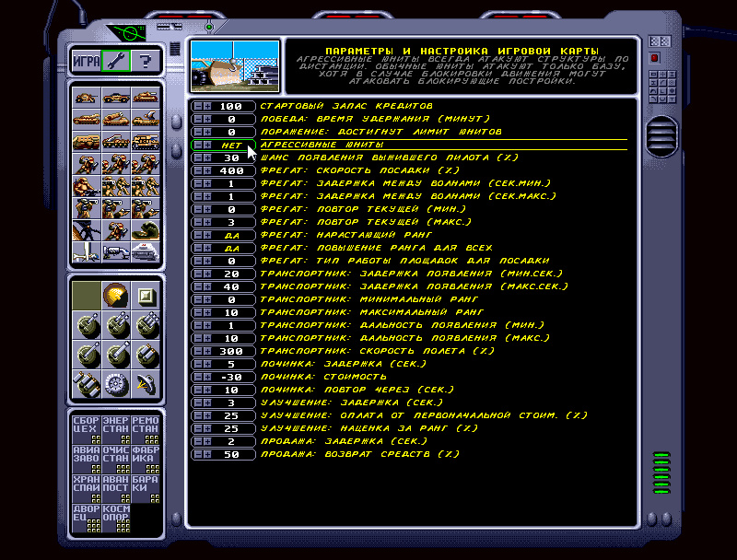Increase СТАРТОВЫЙ ЗАПАС КРЕДИТОВ with plus

click(x=207, y=106)
